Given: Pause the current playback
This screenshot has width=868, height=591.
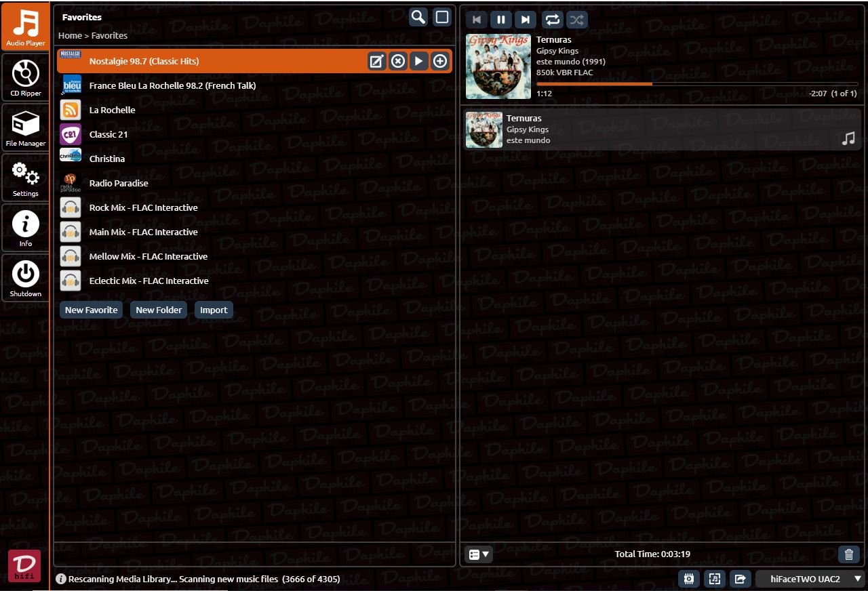Looking at the screenshot, I should click(501, 20).
